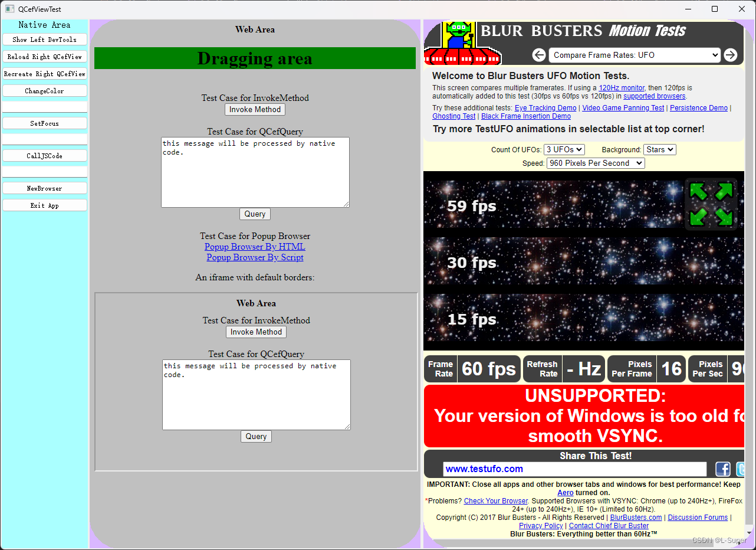Click the Aero link

pos(566,493)
